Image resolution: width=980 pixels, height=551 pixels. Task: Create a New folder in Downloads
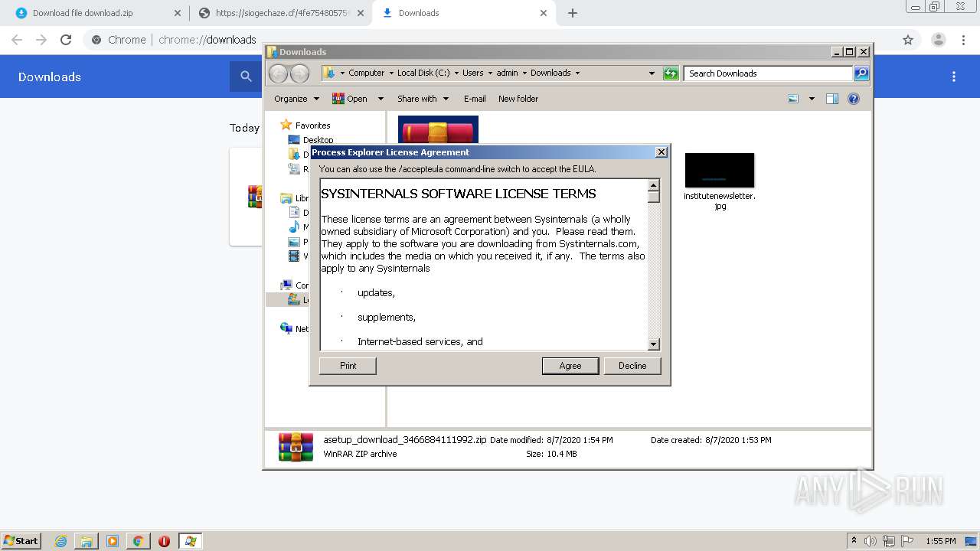pos(518,99)
